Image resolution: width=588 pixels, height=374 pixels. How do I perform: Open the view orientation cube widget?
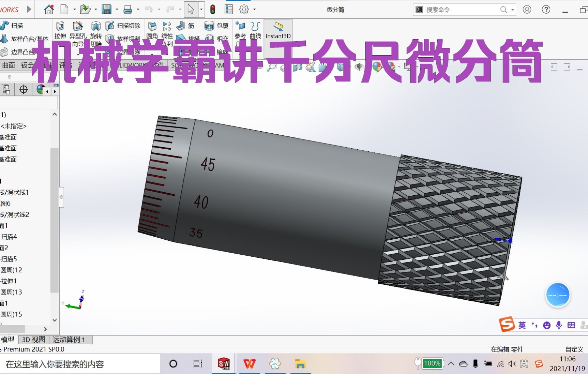click(x=558, y=295)
